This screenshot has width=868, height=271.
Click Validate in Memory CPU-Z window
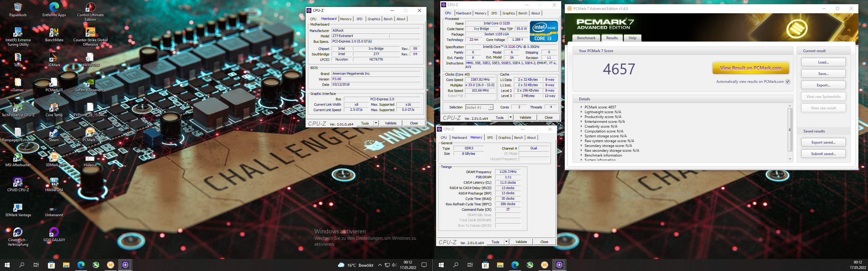pyautogui.click(x=521, y=242)
